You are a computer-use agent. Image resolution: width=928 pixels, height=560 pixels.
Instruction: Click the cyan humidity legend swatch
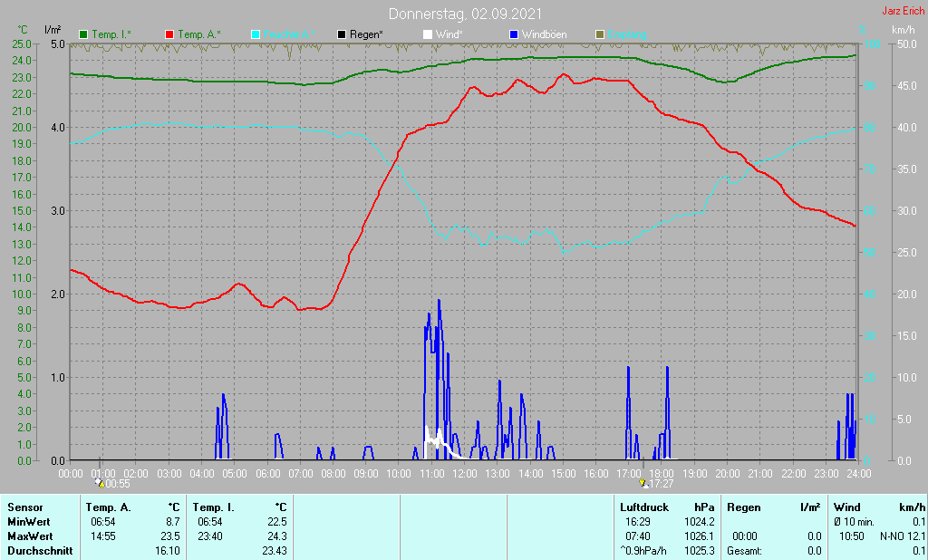click(256, 34)
